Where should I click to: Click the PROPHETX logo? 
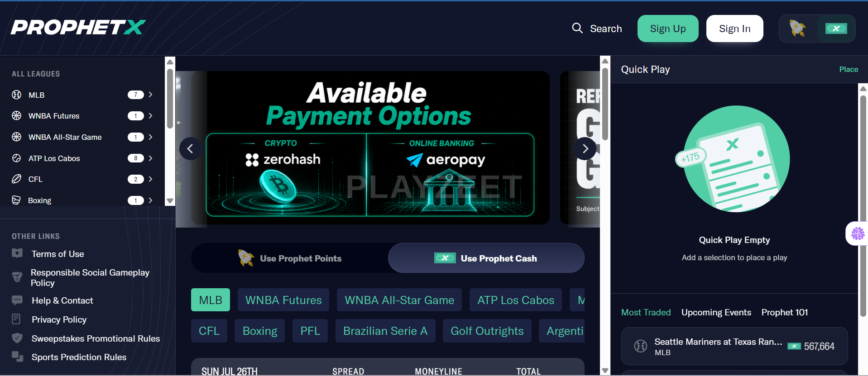pos(78,27)
